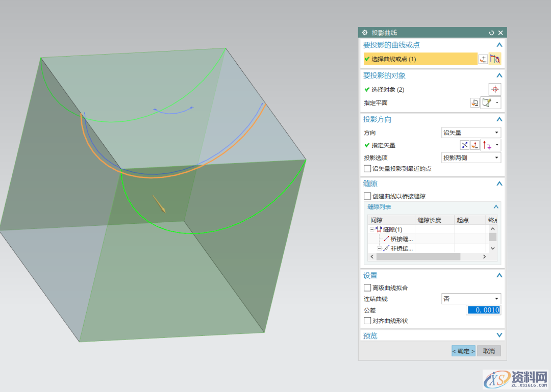
Task: Open the plane dialog icon next to 指定平面
Action: (475, 103)
